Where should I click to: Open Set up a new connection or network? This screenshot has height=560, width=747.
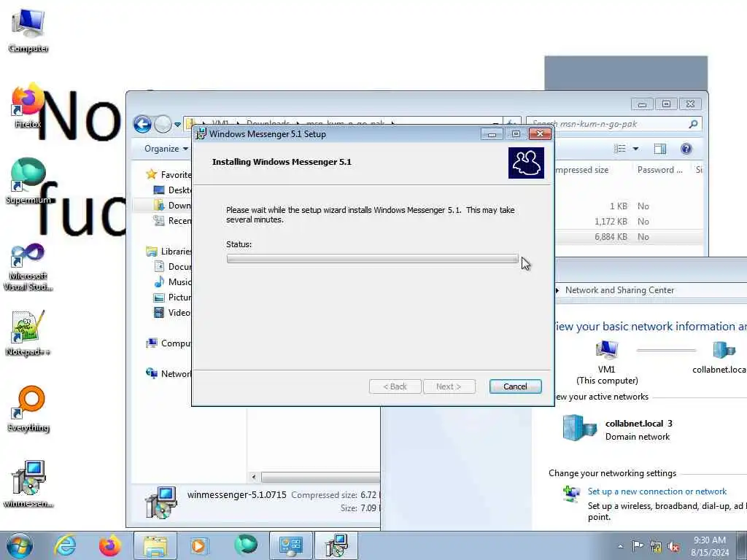click(657, 491)
